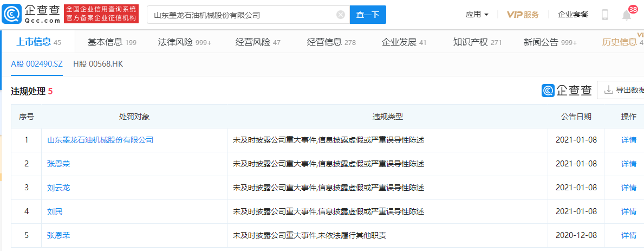Switch to the 企业发展 tab

[404, 42]
